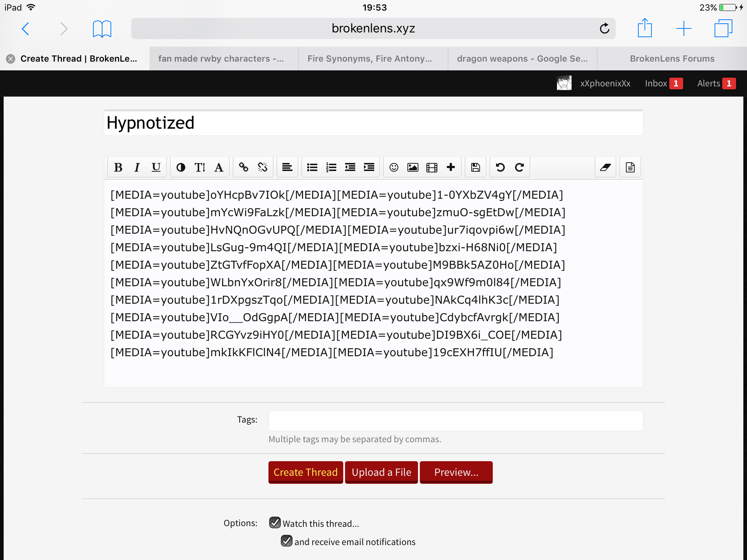
Task: Click the Tags input field
Action: point(456,421)
